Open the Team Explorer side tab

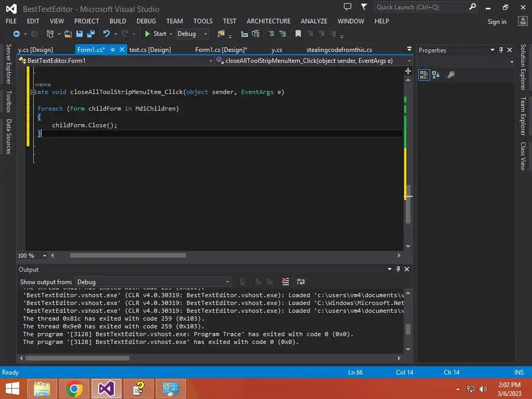[523, 116]
